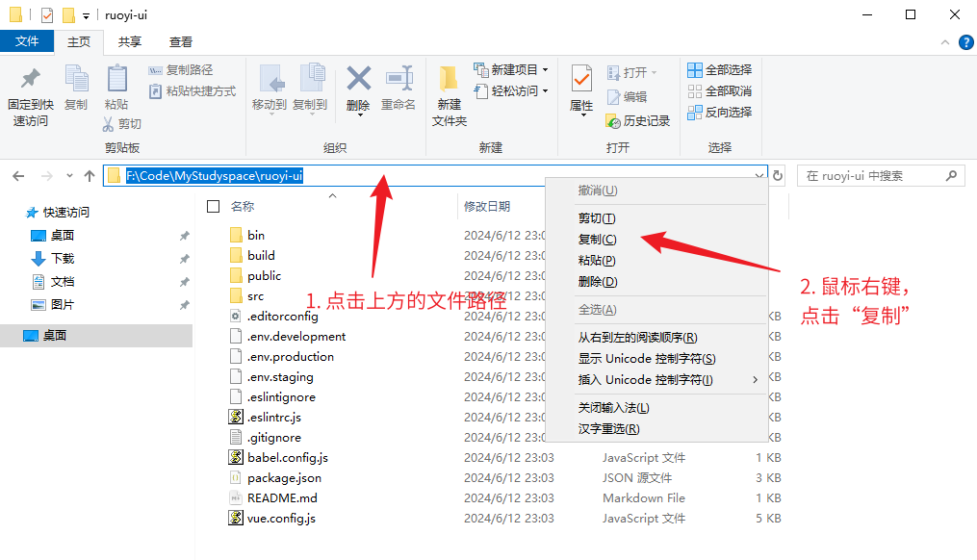Click the Delete icon in ribbon
977x560 pixels.
pyautogui.click(x=358, y=80)
